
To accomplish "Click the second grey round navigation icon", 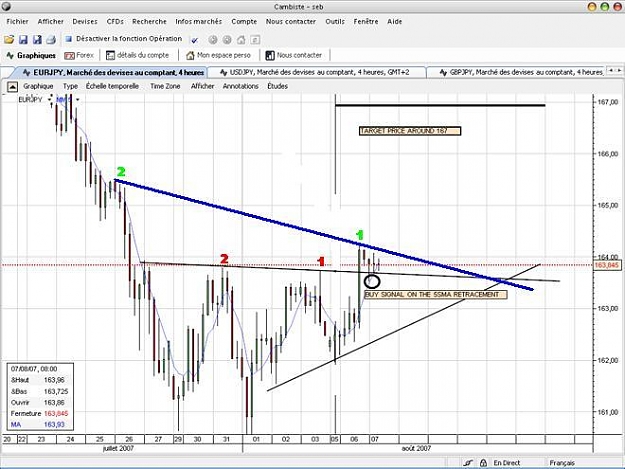I will click(x=227, y=39).
